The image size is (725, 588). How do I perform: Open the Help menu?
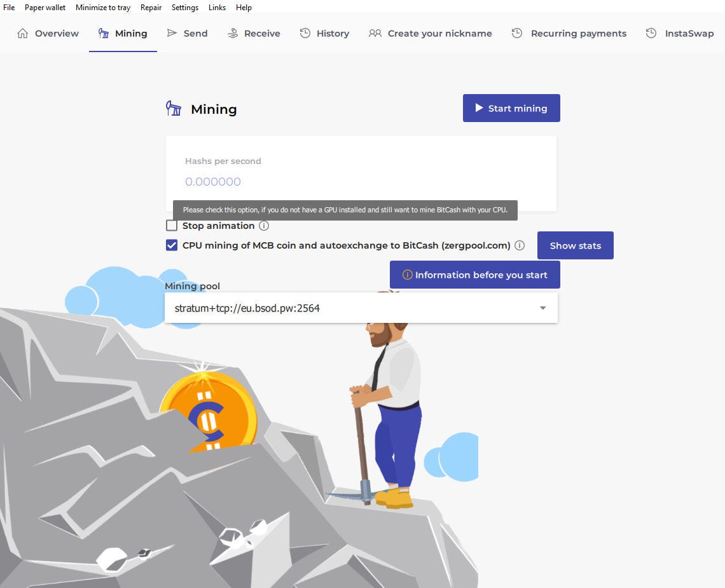click(x=244, y=8)
